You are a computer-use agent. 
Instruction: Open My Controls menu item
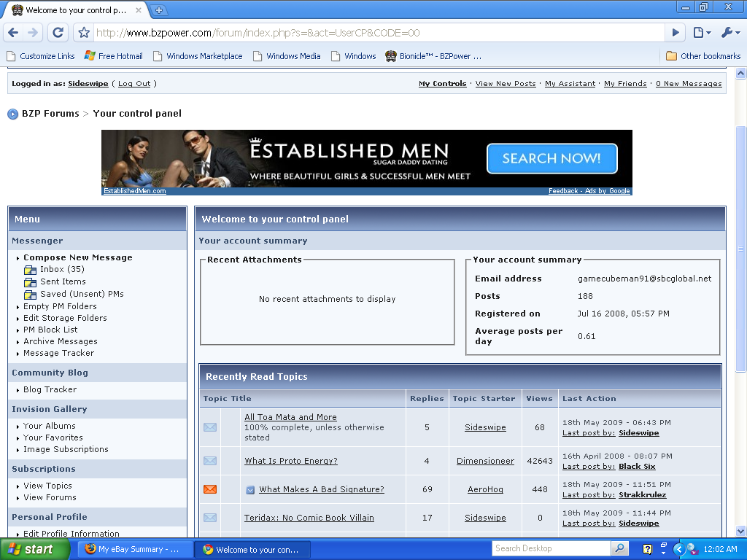pyautogui.click(x=443, y=83)
